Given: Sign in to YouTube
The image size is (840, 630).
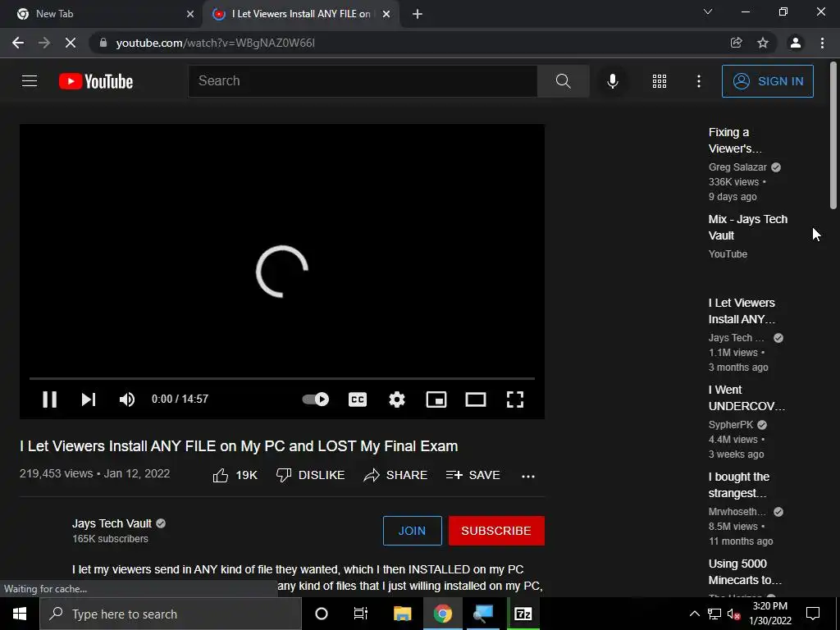Looking at the screenshot, I should click(x=768, y=81).
